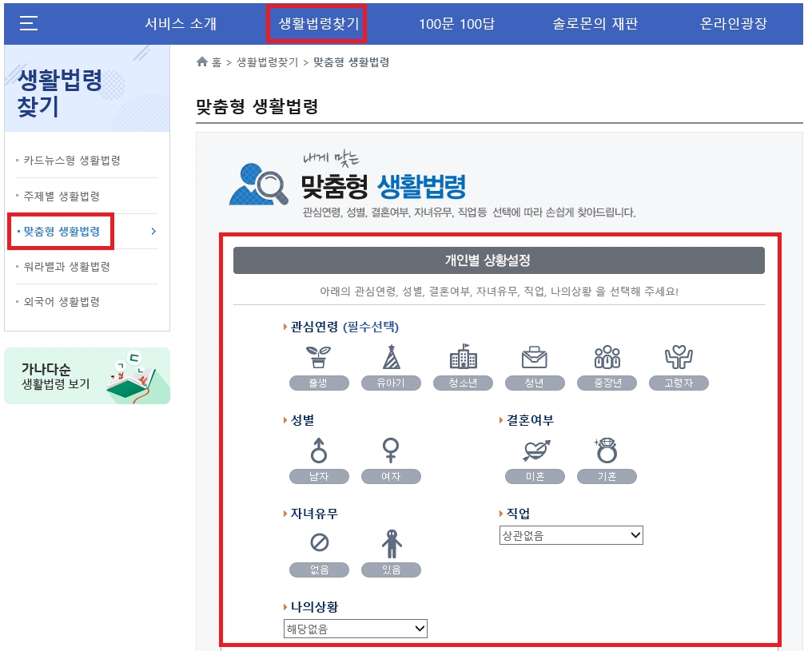Screen dimensions: 812x651
Task: Toggle the 고령자 age pill button
Action: point(679,383)
